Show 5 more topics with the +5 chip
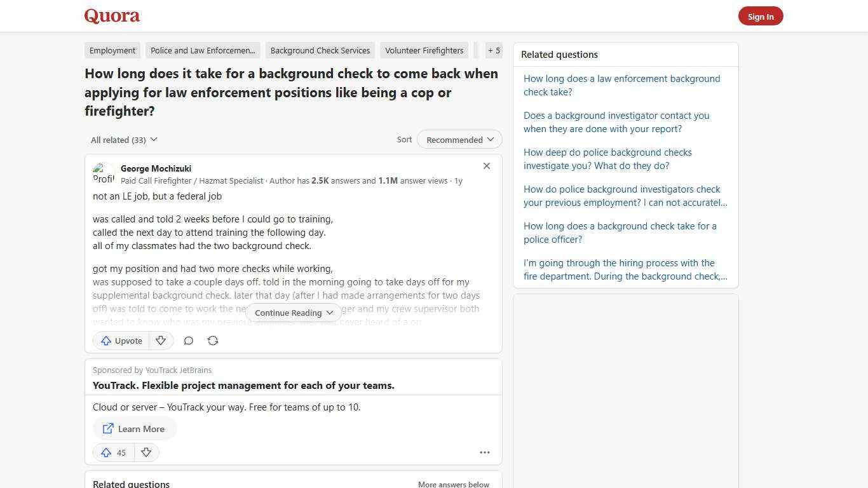This screenshot has width=868, height=488. coord(494,50)
